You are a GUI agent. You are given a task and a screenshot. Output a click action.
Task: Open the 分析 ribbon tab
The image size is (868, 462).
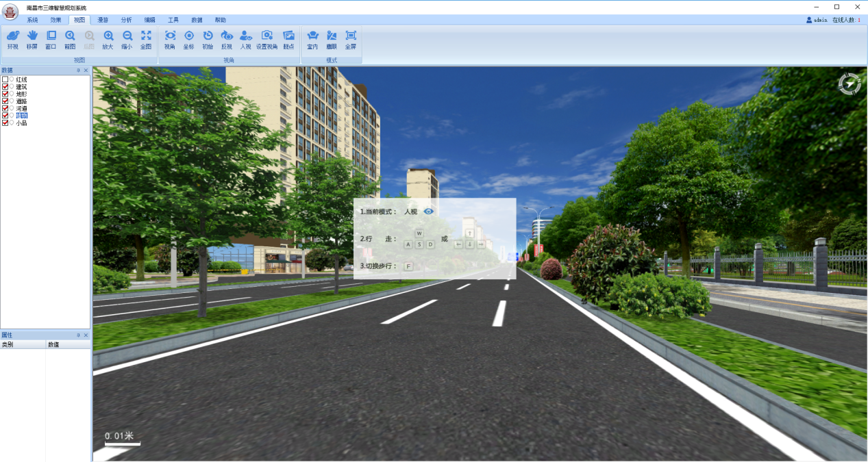[126, 20]
